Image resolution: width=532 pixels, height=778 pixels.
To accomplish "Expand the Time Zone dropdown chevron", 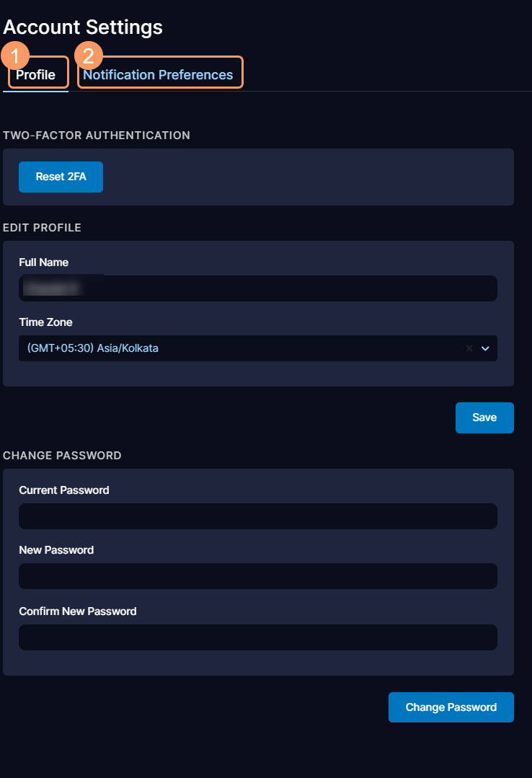I will pos(485,348).
